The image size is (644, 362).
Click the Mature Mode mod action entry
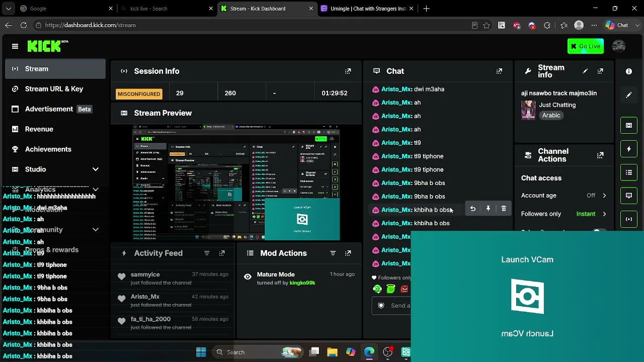click(x=300, y=279)
